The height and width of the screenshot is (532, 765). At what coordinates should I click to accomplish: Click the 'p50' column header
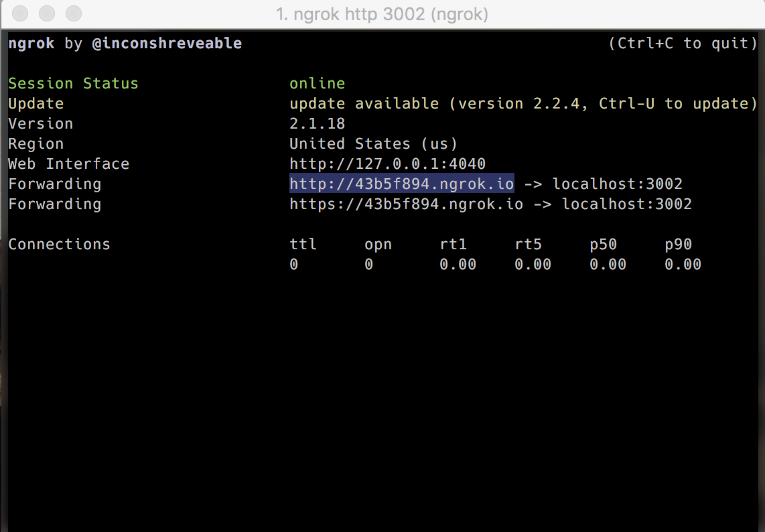pos(604,245)
